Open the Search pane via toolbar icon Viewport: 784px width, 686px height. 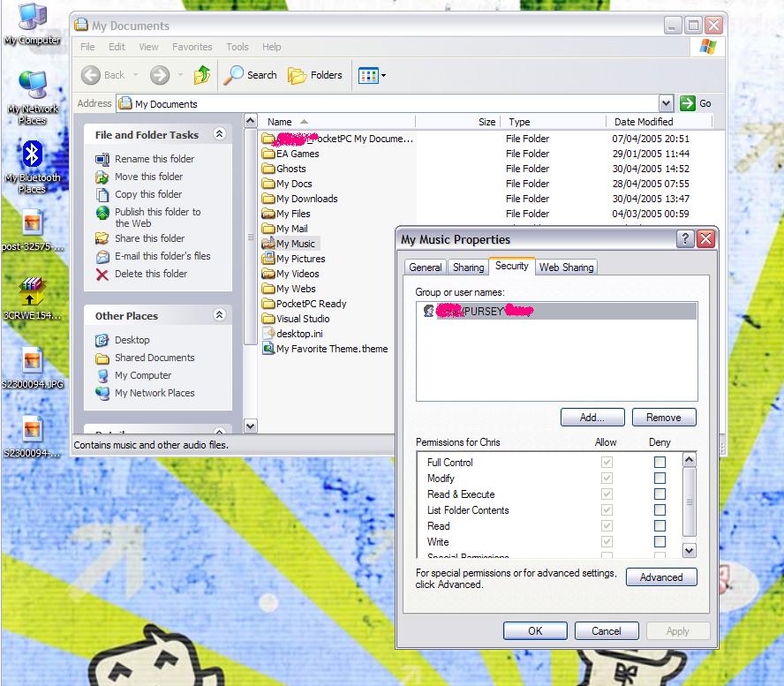251,75
